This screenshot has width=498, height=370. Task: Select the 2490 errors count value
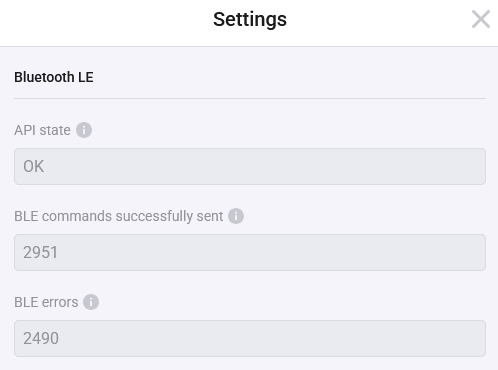pos(41,338)
